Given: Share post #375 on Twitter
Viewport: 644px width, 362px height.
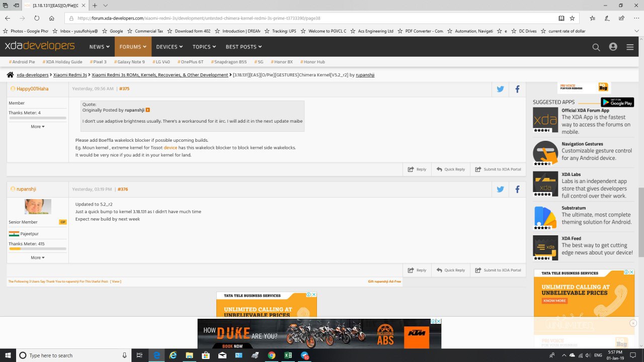Looking at the screenshot, I should (x=500, y=89).
